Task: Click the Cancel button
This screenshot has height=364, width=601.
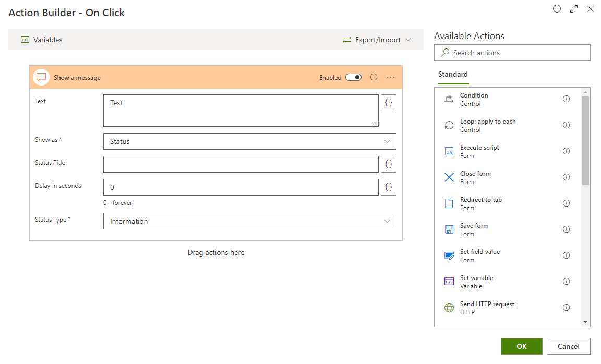Action: click(x=568, y=346)
